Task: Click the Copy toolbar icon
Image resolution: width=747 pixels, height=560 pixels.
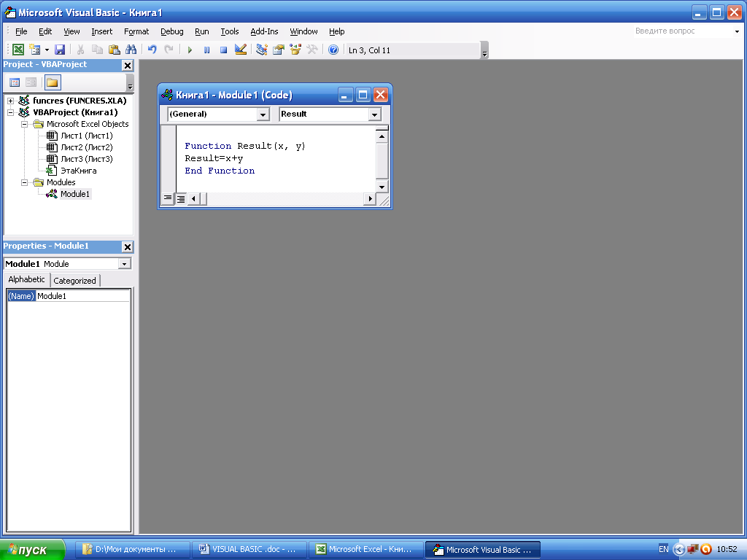Action: pos(97,50)
